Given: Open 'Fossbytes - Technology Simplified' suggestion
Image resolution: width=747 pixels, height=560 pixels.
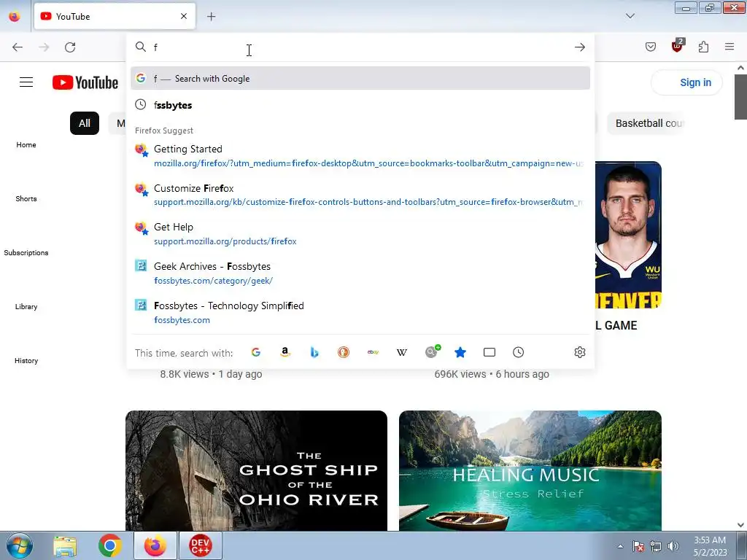Looking at the screenshot, I should [360, 313].
